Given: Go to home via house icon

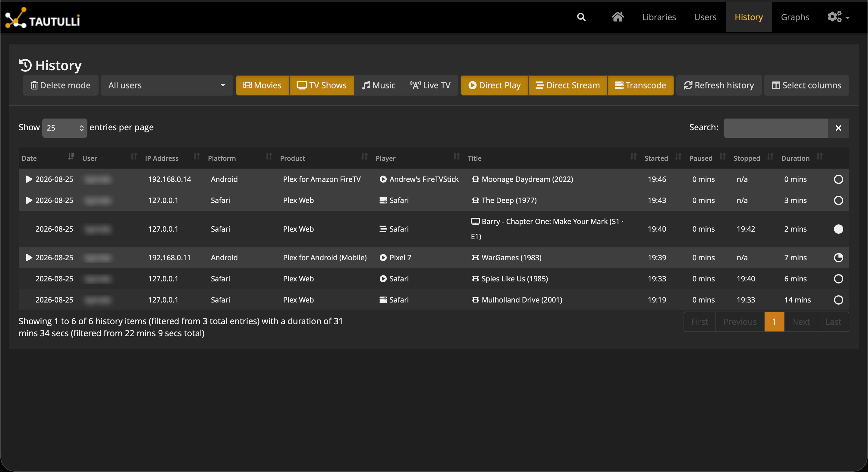Looking at the screenshot, I should tap(617, 17).
